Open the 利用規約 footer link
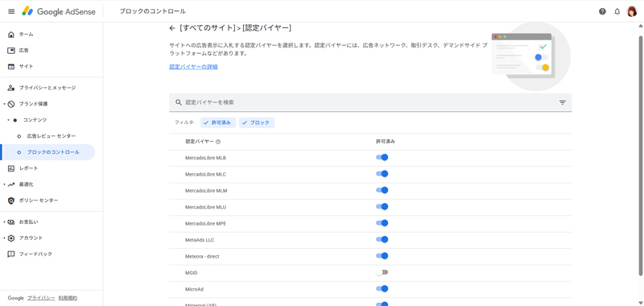This screenshot has width=644, height=306. (68, 298)
